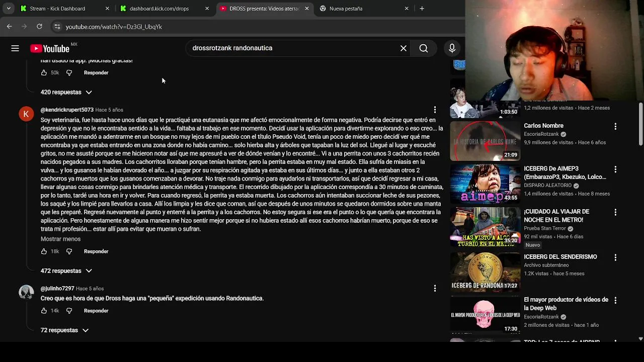
Task: Open @julinho7297 channel link
Action: [x=57, y=289]
